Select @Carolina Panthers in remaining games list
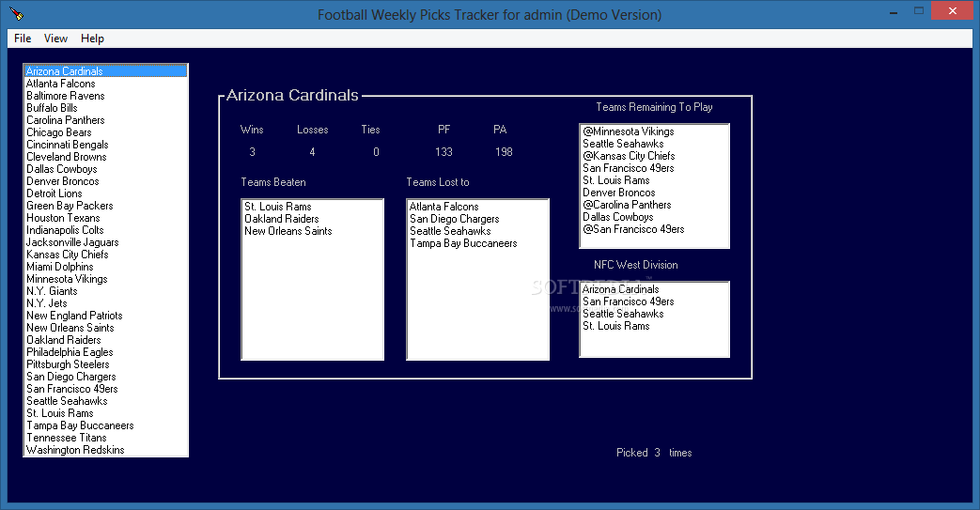The width and height of the screenshot is (980, 510). click(654, 205)
